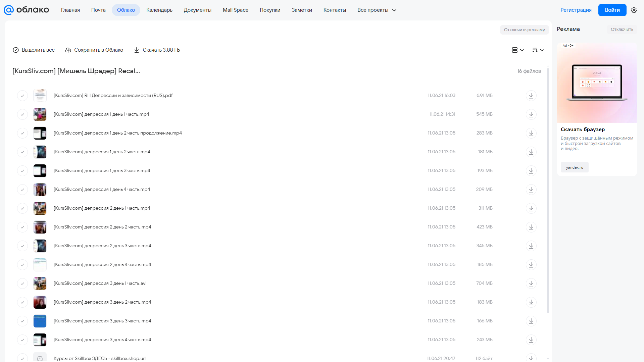The image size is (644, 362).
Task: Click download icon for депрессия 3 день 4 часть.mp4
Action: coord(531,340)
